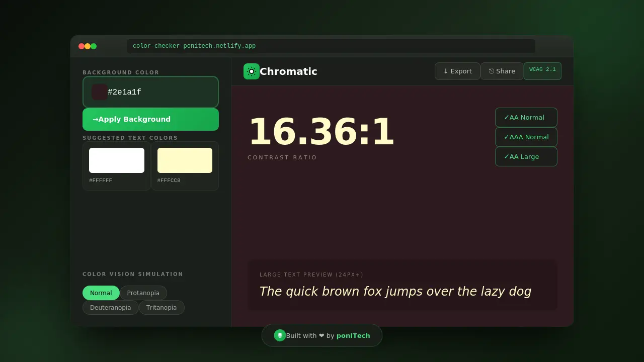This screenshot has width=644, height=362.
Task: Open the AA Large compliance badge
Action: click(x=526, y=156)
